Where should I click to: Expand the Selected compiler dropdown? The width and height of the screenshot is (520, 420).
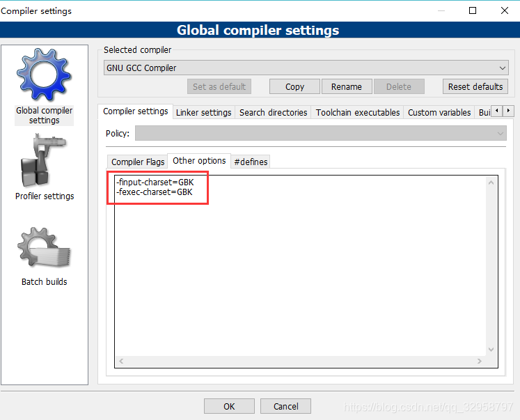[306, 68]
